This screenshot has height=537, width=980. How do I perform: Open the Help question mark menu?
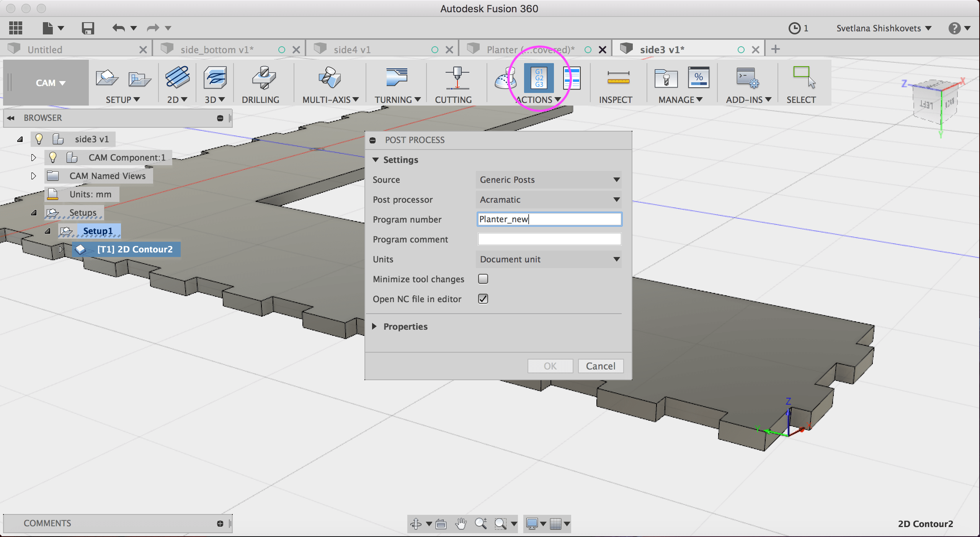(x=954, y=28)
